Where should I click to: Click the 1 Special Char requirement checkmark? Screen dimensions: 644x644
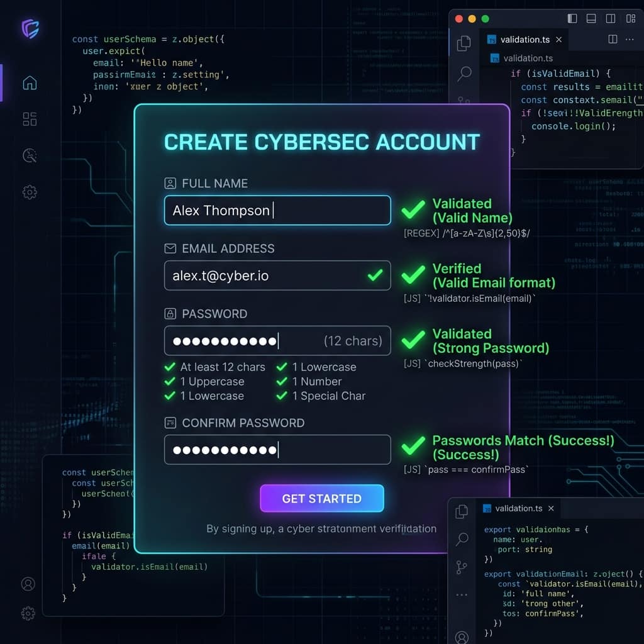coord(282,396)
